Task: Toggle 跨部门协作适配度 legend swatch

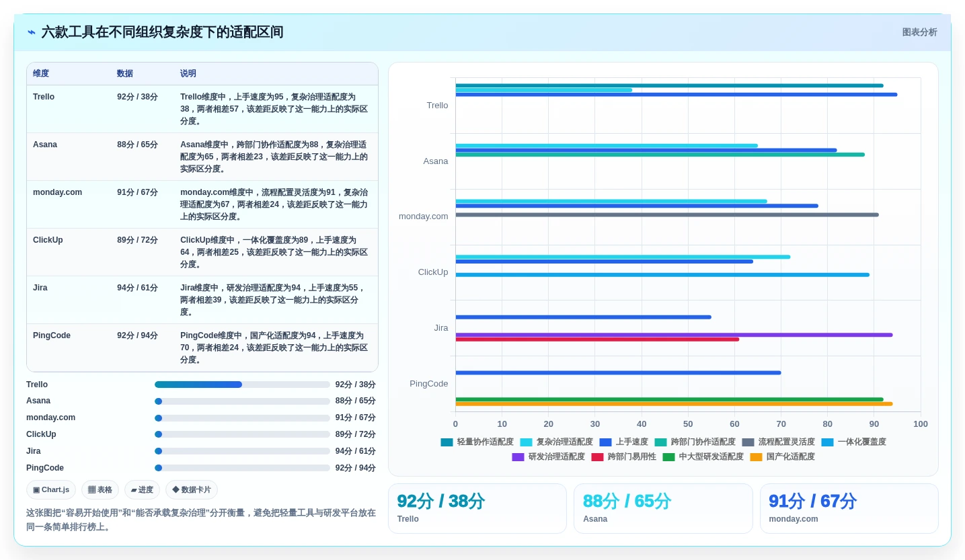Action: (660, 442)
